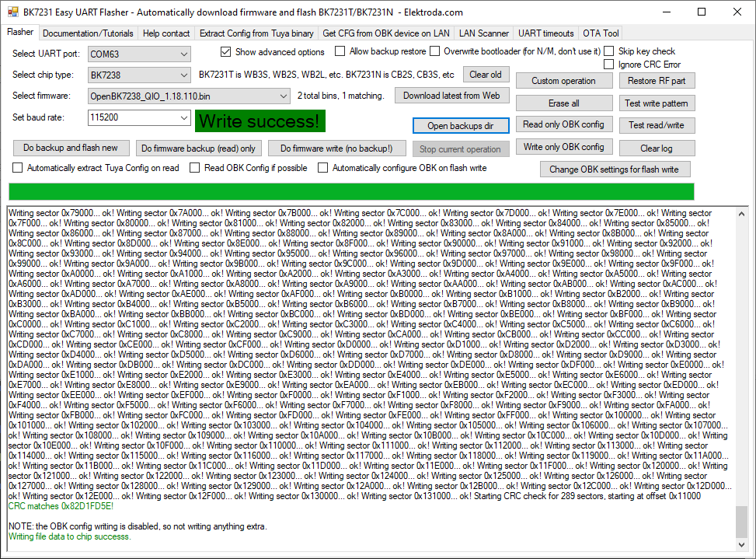The image size is (756, 559).
Task: Check Skip key check option
Action: point(609,51)
